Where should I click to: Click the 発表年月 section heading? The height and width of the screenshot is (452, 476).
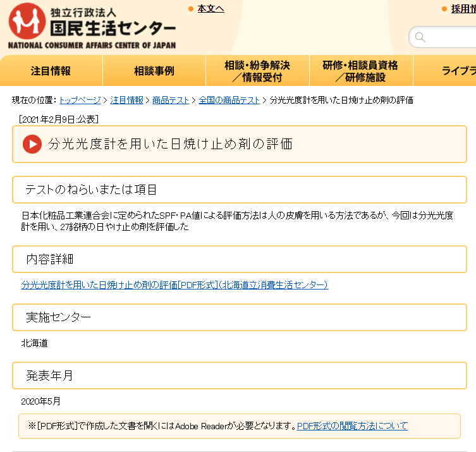click(49, 376)
